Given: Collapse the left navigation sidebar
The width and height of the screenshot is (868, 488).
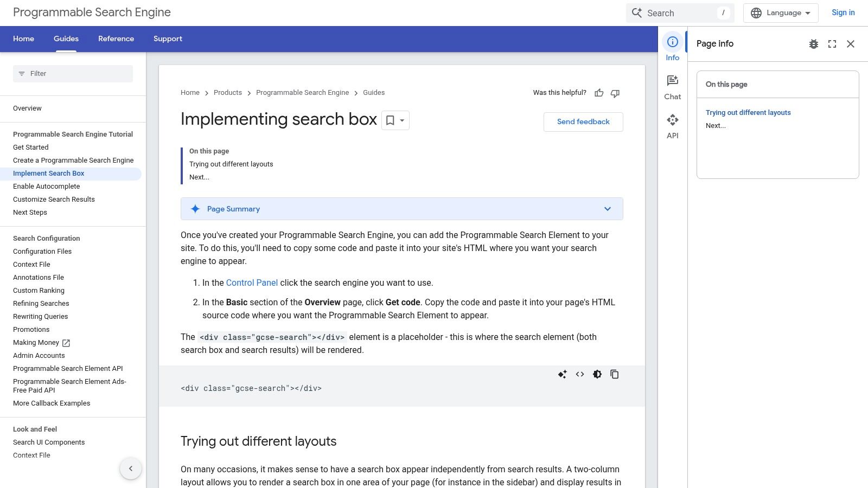Looking at the screenshot, I should 131,468.
